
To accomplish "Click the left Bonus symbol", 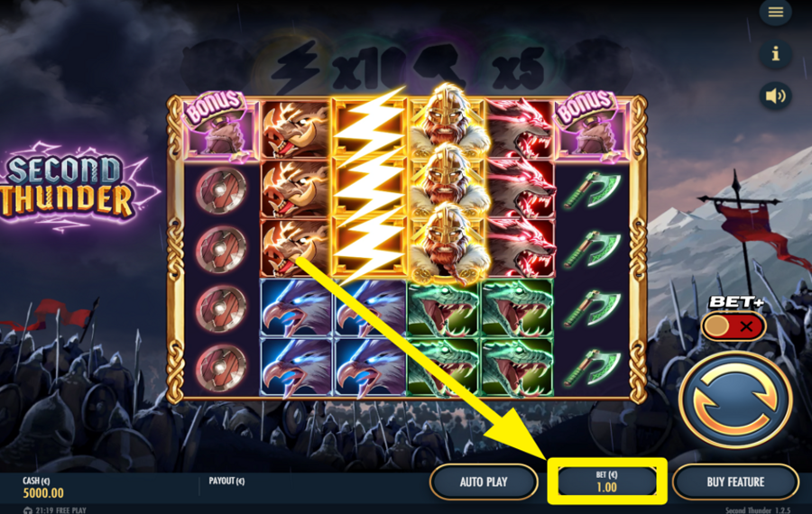I will click(x=219, y=126).
